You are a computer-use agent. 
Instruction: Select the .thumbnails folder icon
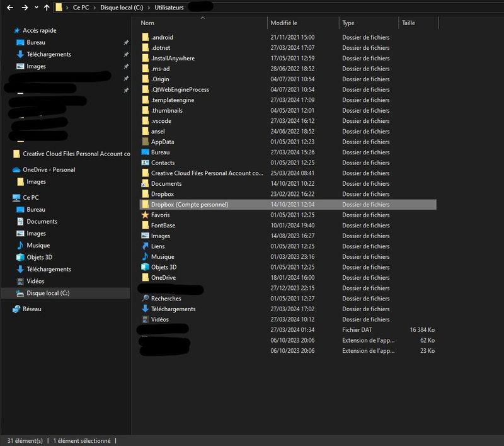[x=146, y=110]
